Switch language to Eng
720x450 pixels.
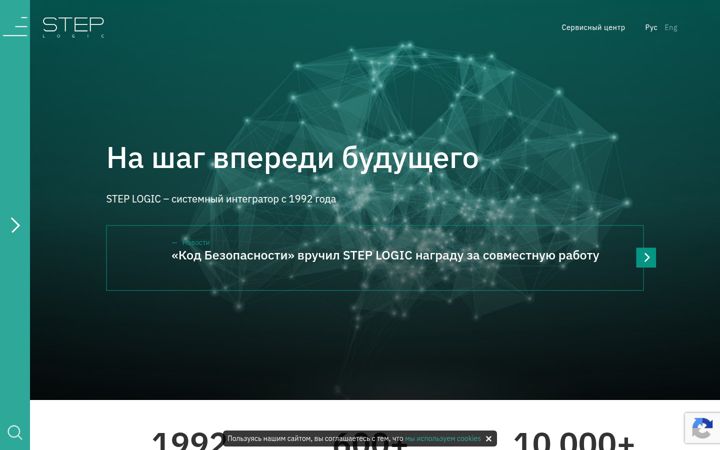pos(670,28)
